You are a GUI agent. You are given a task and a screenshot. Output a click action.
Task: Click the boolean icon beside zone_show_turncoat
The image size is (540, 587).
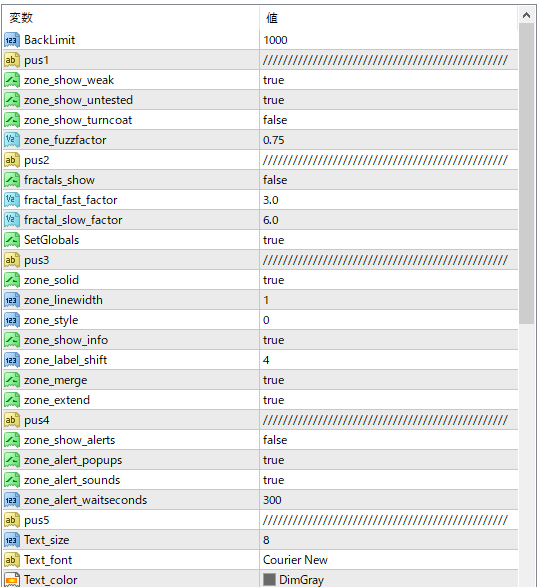[x=12, y=120]
